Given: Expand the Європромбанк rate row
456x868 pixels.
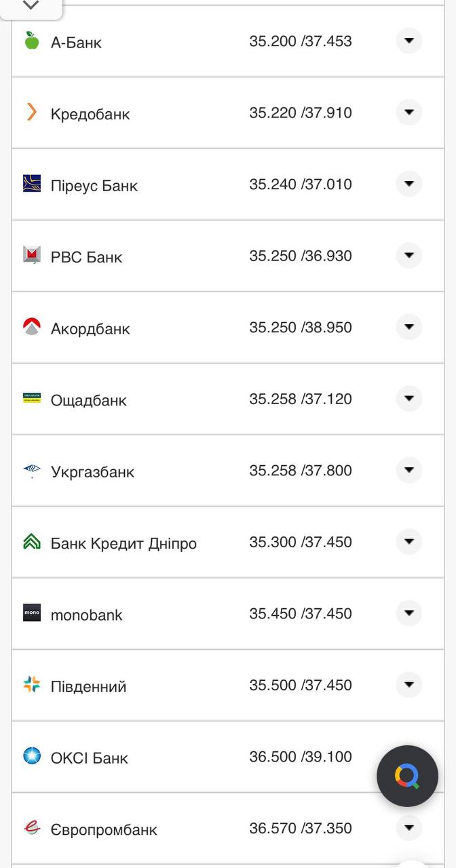Looking at the screenshot, I should 408,827.
